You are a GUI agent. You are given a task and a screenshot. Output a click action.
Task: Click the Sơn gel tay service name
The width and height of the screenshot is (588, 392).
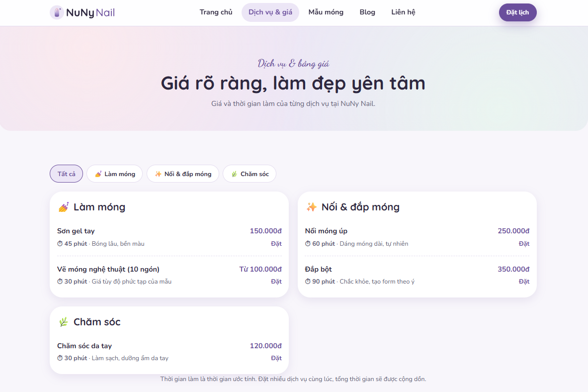pos(76,231)
